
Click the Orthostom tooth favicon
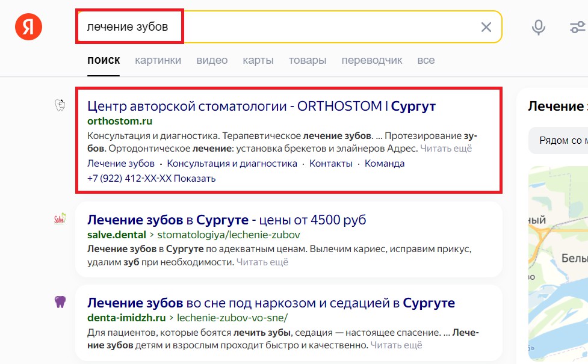(60, 106)
